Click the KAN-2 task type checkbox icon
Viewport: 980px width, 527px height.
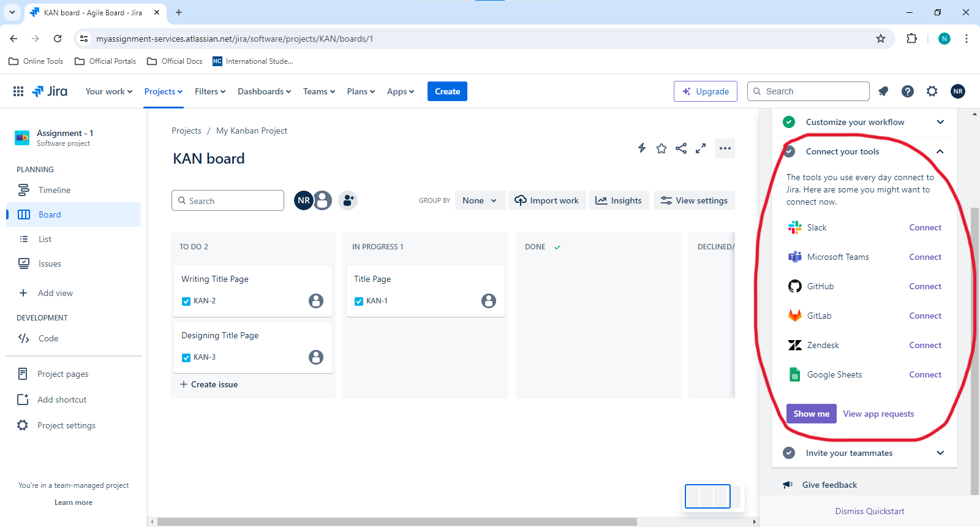click(x=186, y=301)
